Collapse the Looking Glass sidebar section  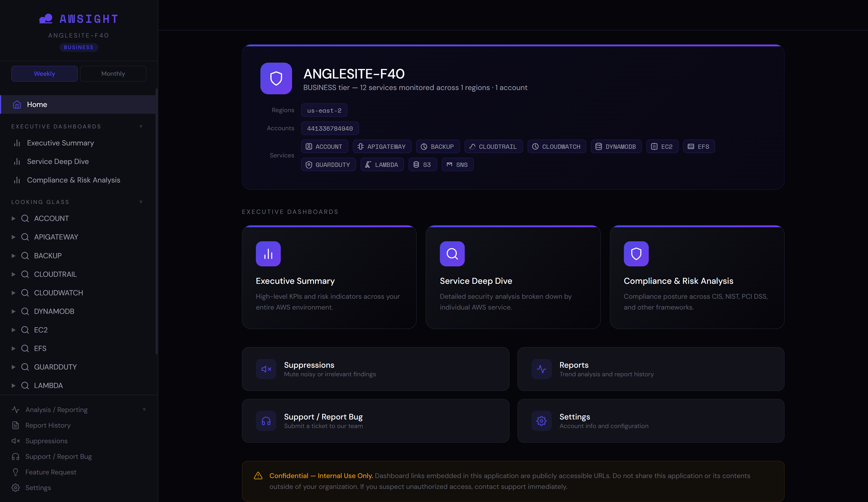(141, 202)
